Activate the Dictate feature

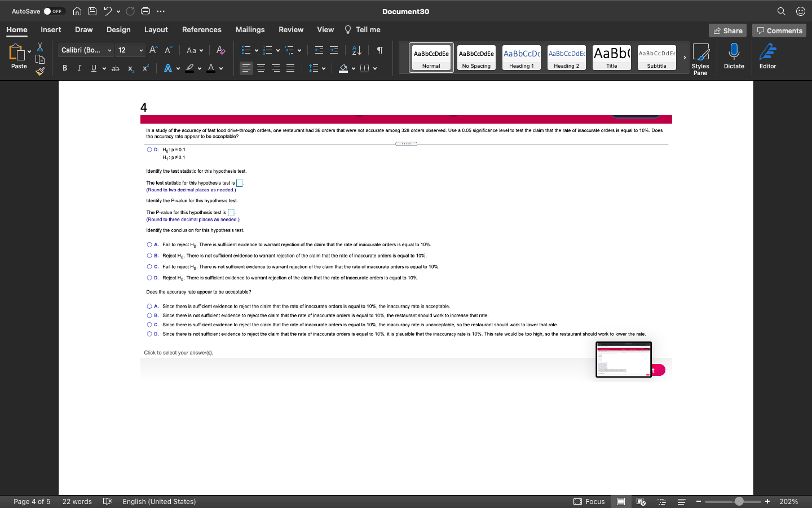click(x=734, y=56)
